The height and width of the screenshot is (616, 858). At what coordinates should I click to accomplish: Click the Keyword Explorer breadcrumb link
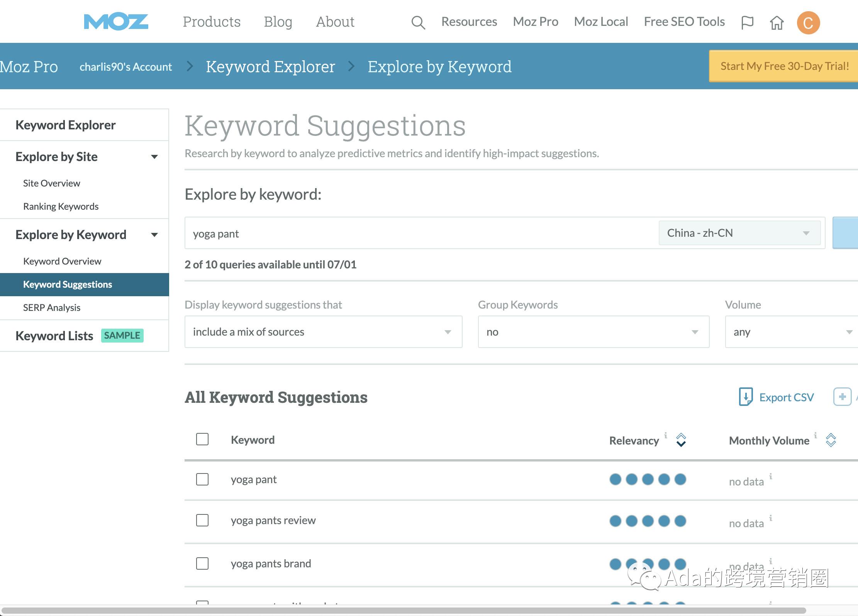(x=270, y=67)
